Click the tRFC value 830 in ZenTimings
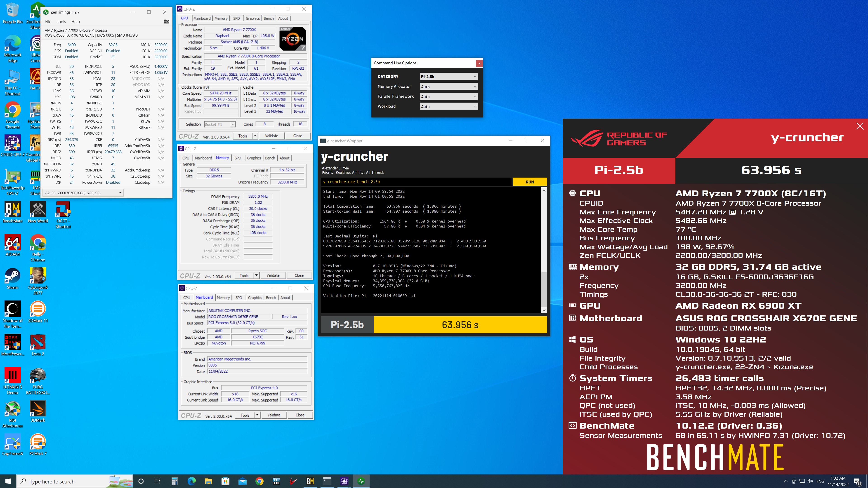The height and width of the screenshot is (488, 868). pyautogui.click(x=71, y=146)
